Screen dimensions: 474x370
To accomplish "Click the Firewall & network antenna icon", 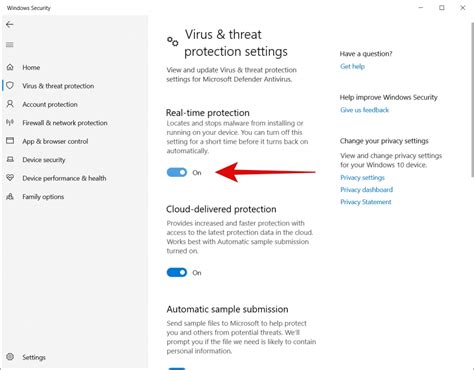I will [x=10, y=122].
